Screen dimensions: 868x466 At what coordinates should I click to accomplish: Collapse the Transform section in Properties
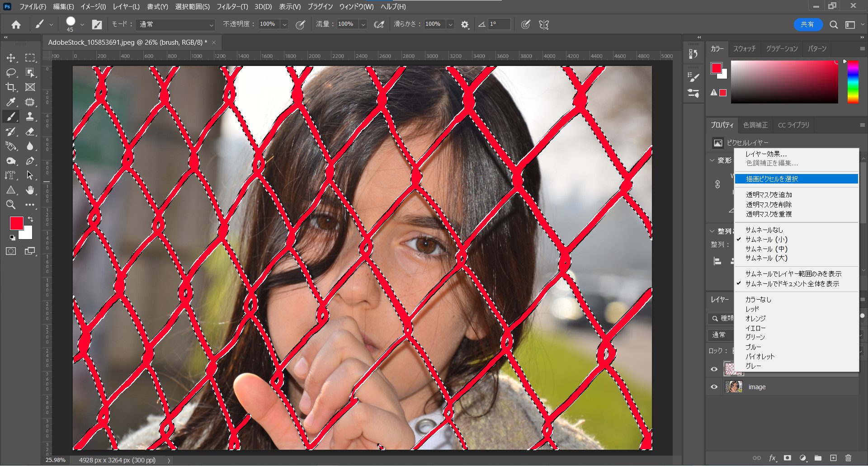[712, 160]
